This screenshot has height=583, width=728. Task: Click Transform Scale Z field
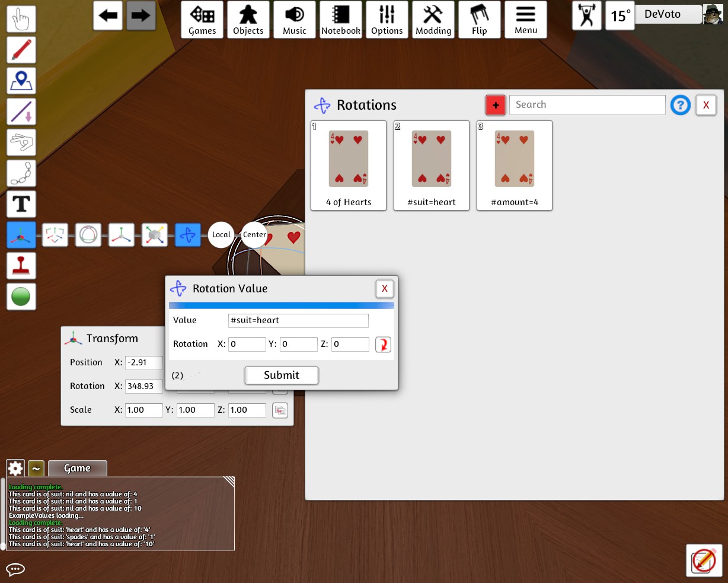(247, 410)
